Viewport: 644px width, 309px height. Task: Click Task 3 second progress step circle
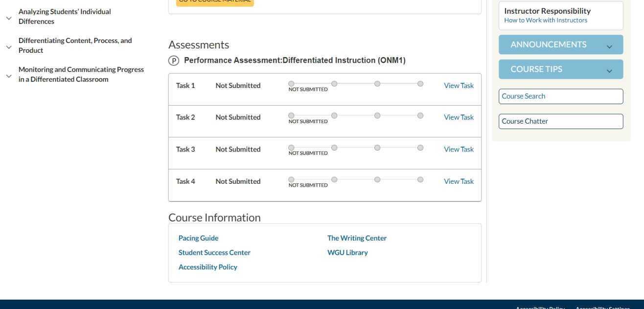point(334,148)
